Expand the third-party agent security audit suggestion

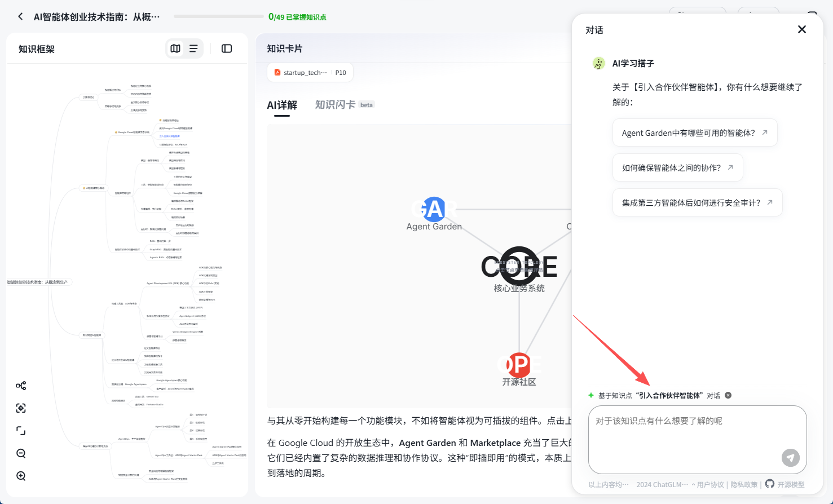(697, 203)
